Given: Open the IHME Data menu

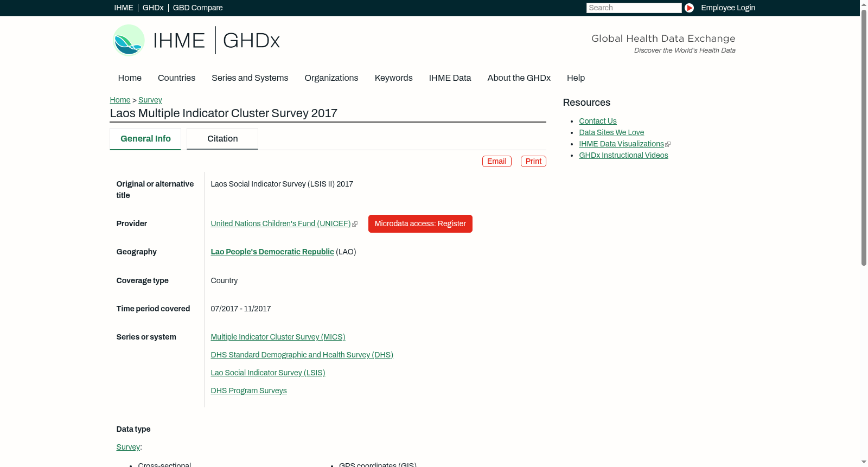Looking at the screenshot, I should (450, 78).
